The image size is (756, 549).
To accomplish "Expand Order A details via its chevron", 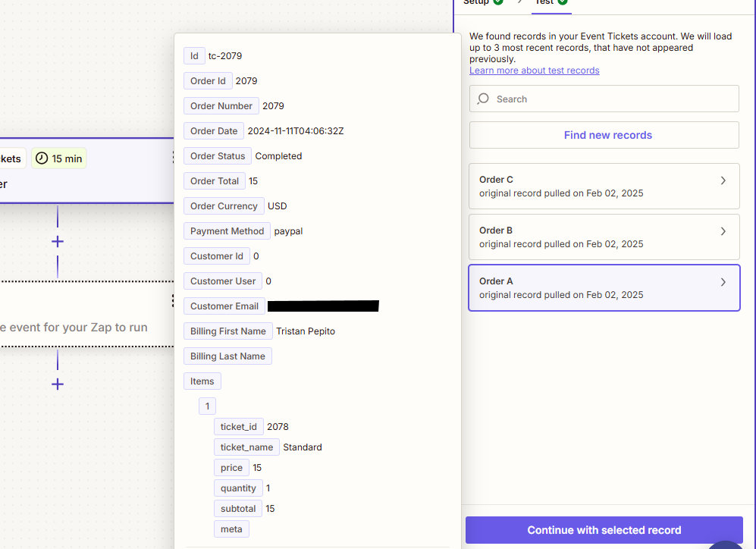I will (723, 282).
